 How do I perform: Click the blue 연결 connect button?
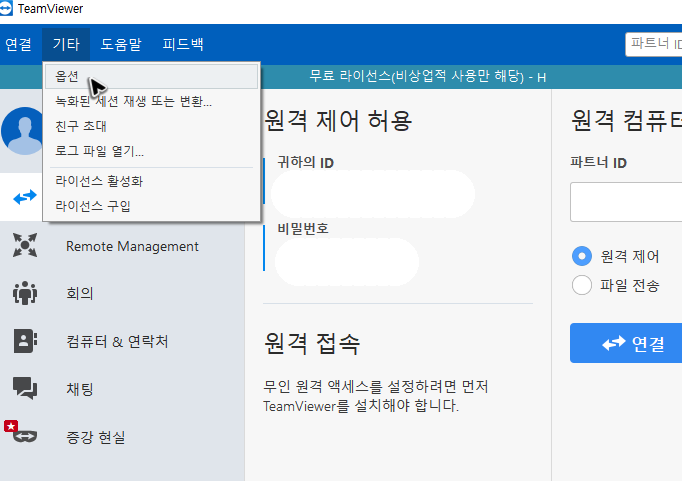[x=626, y=343]
